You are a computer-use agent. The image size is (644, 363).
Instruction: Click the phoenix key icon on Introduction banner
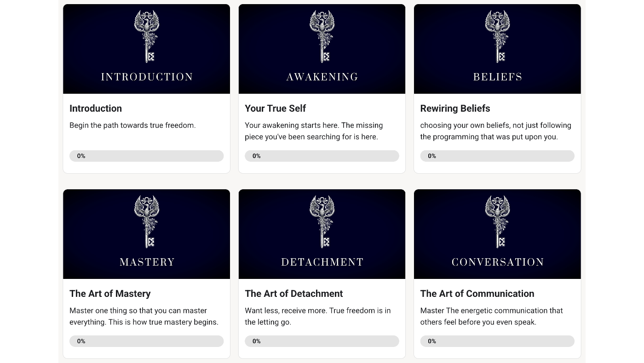pyautogui.click(x=147, y=37)
